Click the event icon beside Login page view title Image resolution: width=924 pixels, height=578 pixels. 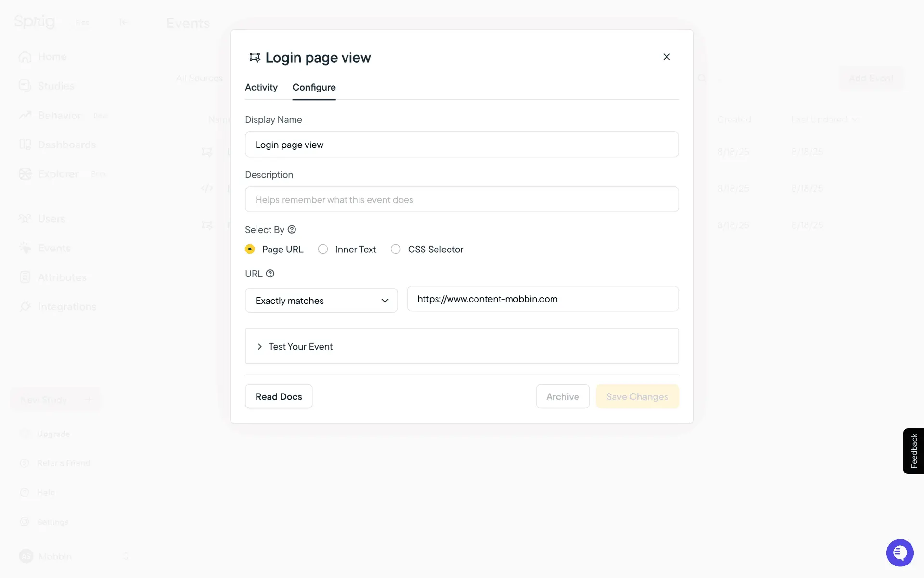click(255, 58)
